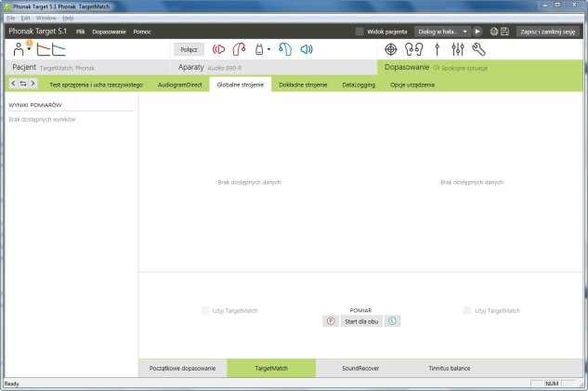Open the Window menu in window bar

point(46,18)
